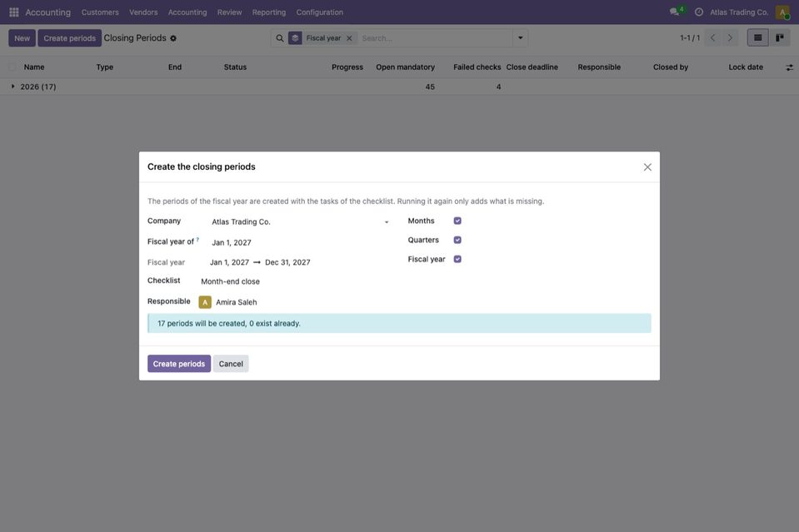Sort by the Progress column
The width and height of the screenshot is (799, 532).
[x=347, y=67]
